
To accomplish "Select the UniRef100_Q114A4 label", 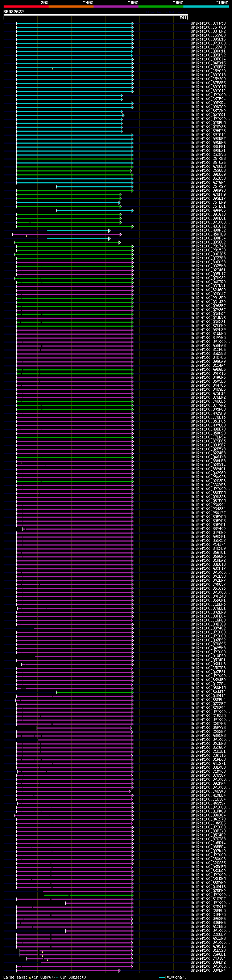I will coord(208,366).
